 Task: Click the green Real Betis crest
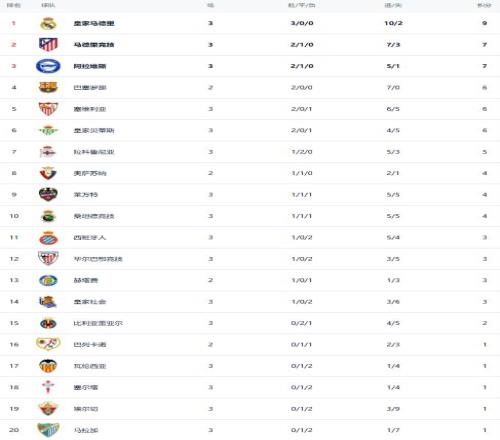pos(48,130)
